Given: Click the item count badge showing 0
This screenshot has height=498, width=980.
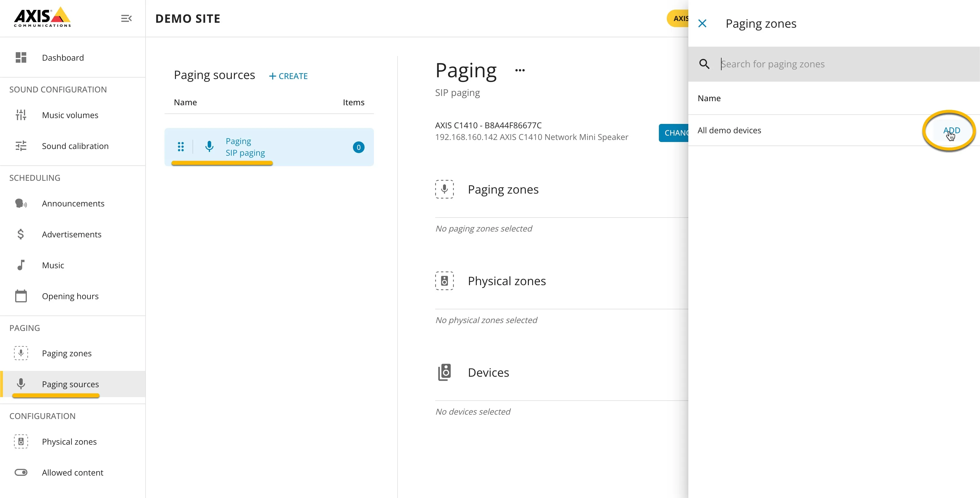Looking at the screenshot, I should tap(358, 147).
